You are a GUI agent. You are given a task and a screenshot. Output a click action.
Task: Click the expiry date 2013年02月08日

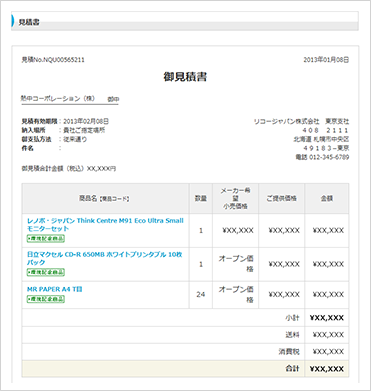point(86,121)
